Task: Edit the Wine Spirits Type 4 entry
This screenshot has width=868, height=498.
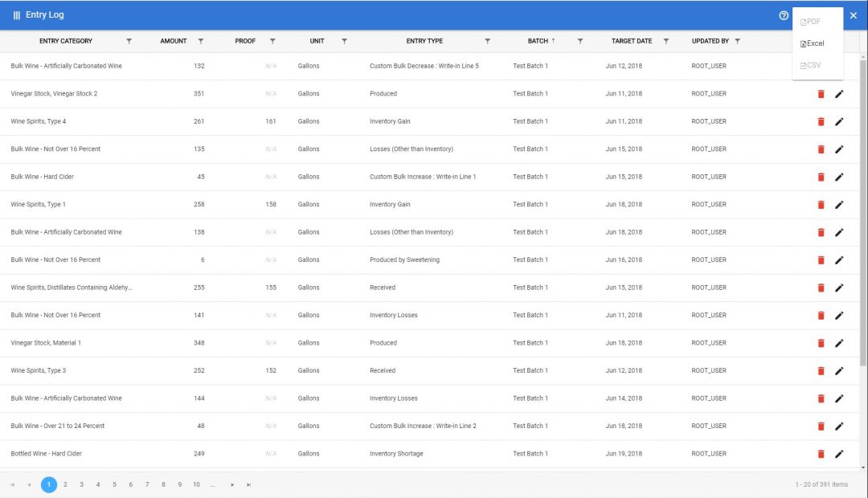Action: [840, 121]
